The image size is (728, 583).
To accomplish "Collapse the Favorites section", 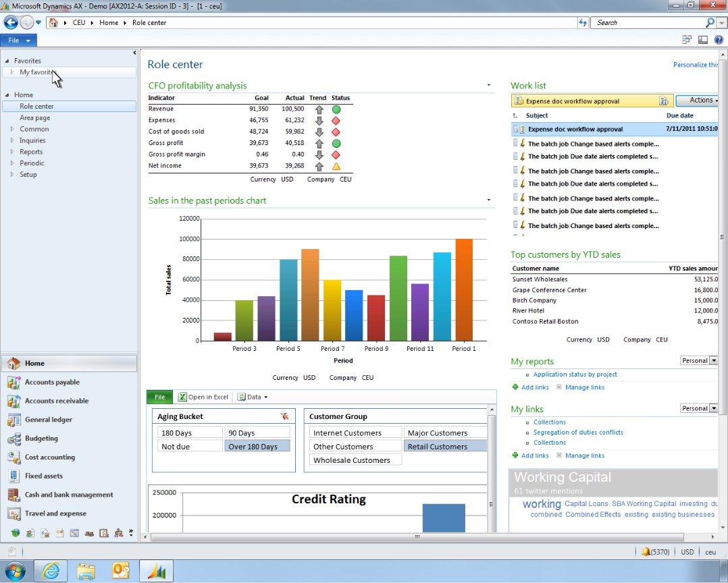I will coord(7,61).
